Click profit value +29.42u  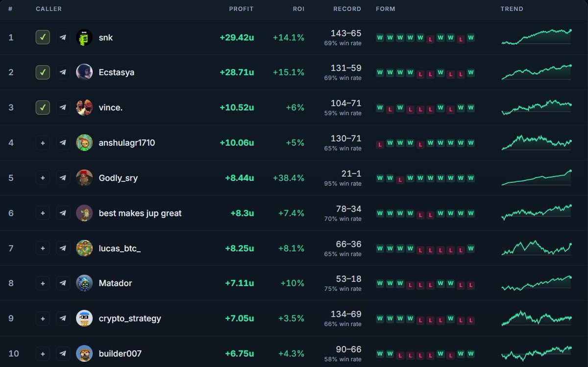click(237, 37)
